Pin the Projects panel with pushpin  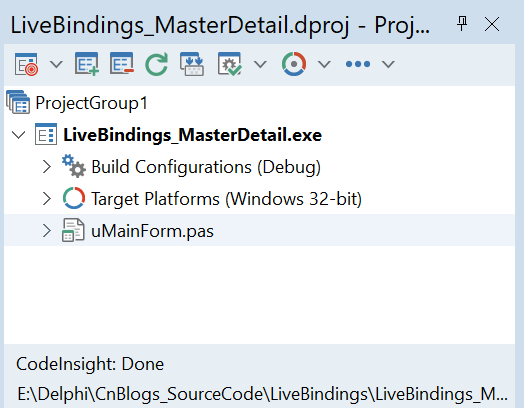(462, 24)
